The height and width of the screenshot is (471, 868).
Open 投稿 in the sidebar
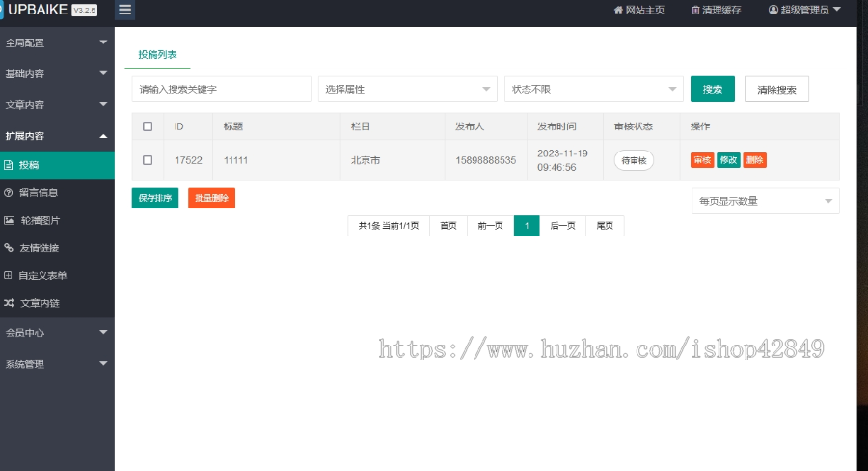[x=57, y=165]
